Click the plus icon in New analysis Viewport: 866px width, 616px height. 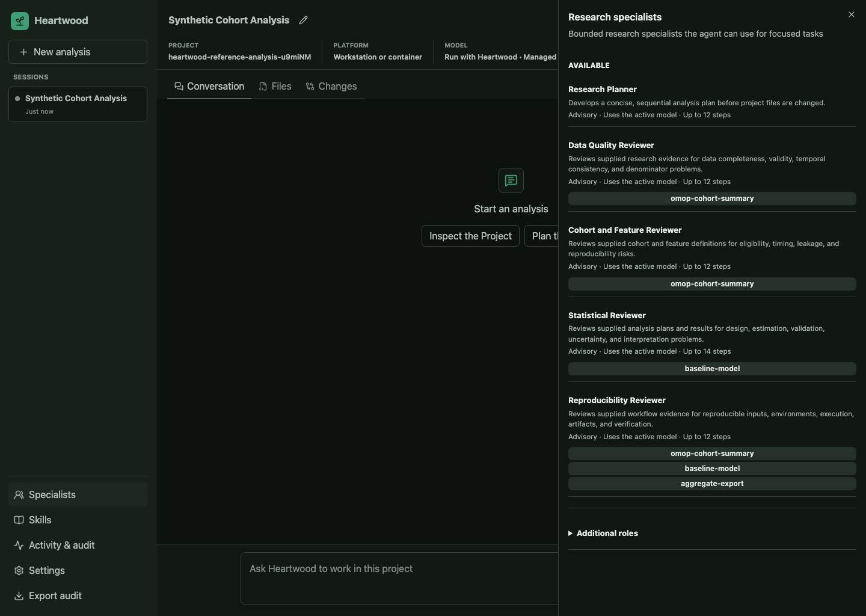(x=23, y=52)
